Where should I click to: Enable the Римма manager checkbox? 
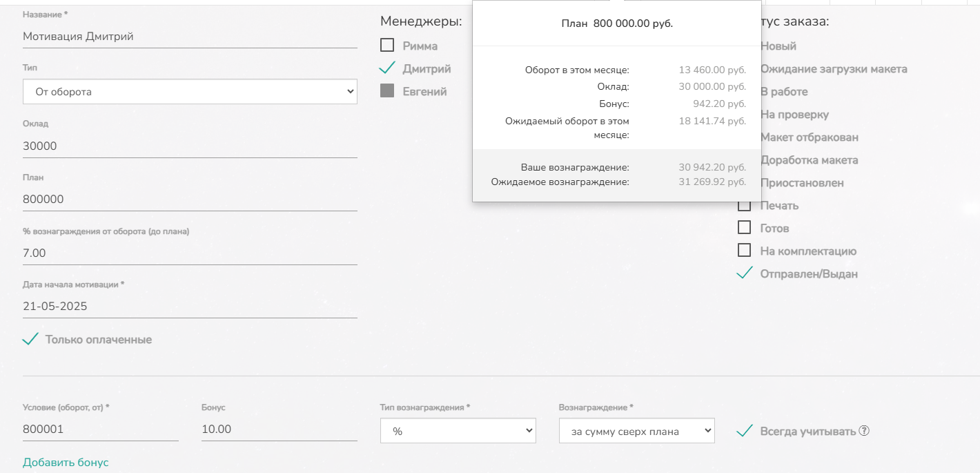(387, 46)
